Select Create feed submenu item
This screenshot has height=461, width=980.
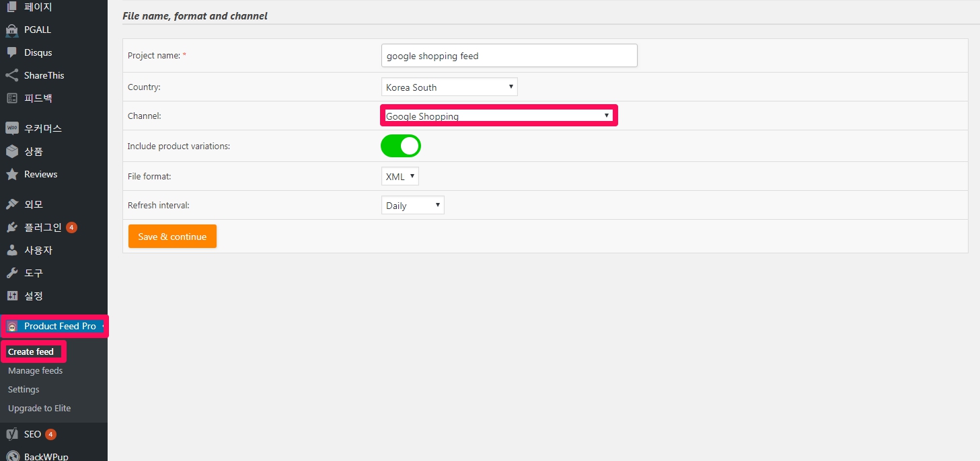(x=31, y=352)
